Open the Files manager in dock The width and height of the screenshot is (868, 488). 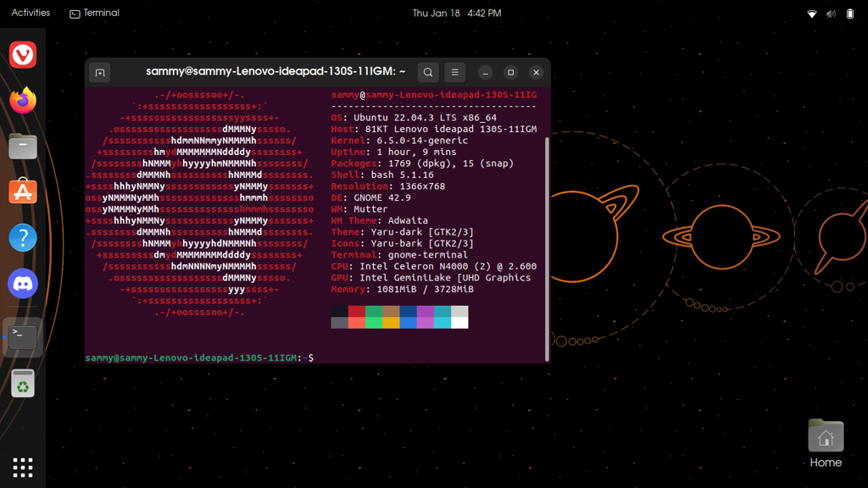23,147
